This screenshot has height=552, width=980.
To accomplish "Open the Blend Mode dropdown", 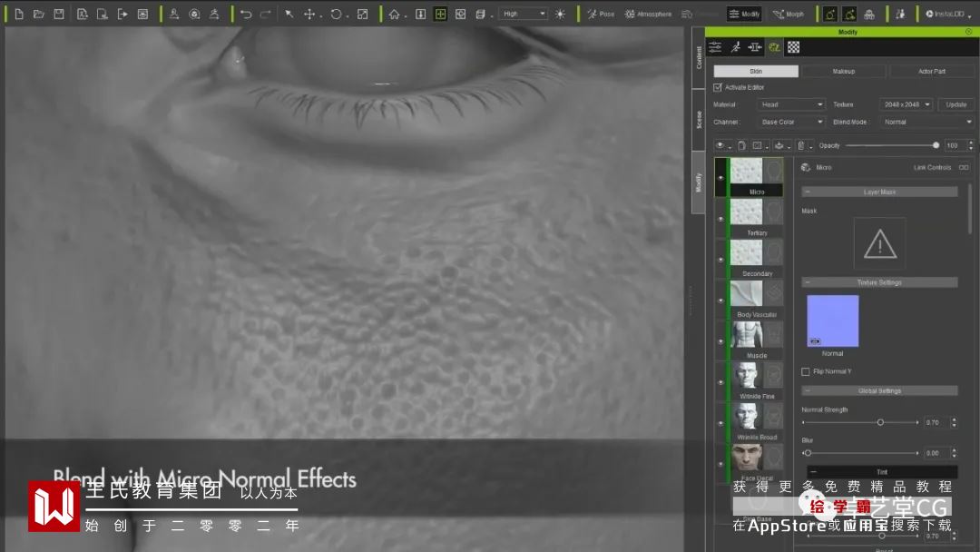I will (x=926, y=122).
